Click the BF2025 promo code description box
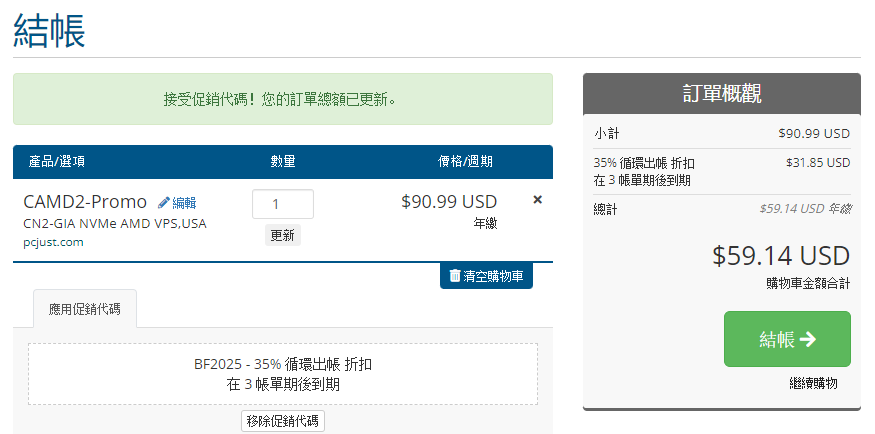The image size is (875, 434). (x=282, y=374)
